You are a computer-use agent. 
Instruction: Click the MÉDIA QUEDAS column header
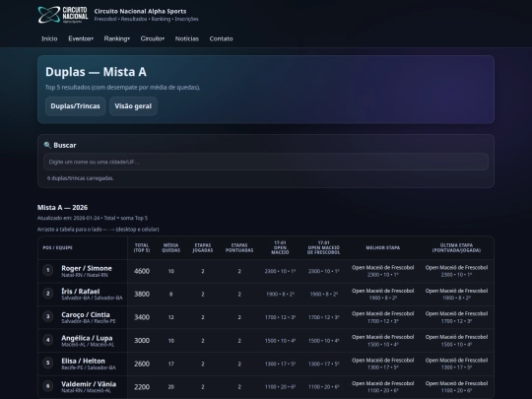171,247
